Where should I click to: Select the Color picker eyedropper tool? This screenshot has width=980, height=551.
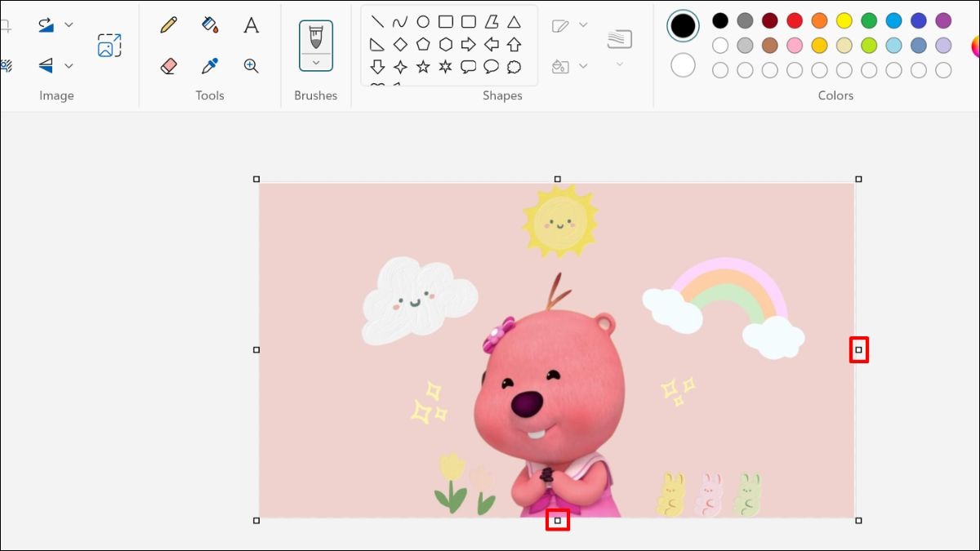point(210,66)
